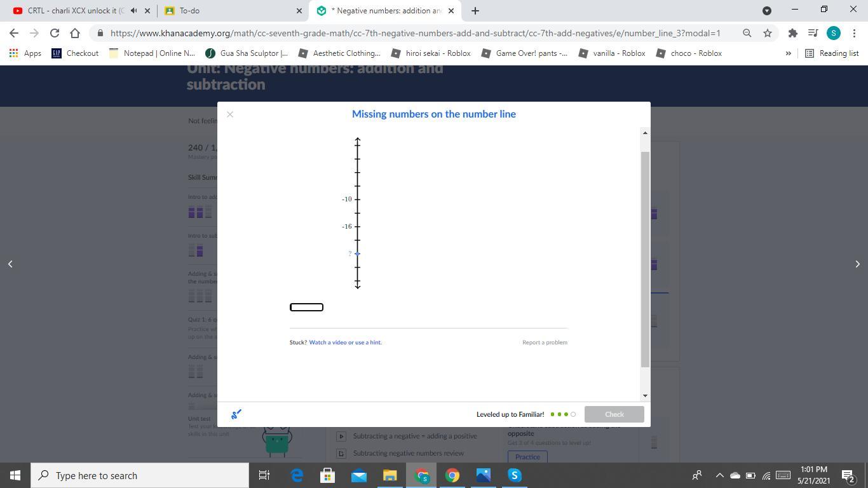Screen dimensions: 868x488
Task: Open the Mail app from the taskbar
Action: coord(358,475)
